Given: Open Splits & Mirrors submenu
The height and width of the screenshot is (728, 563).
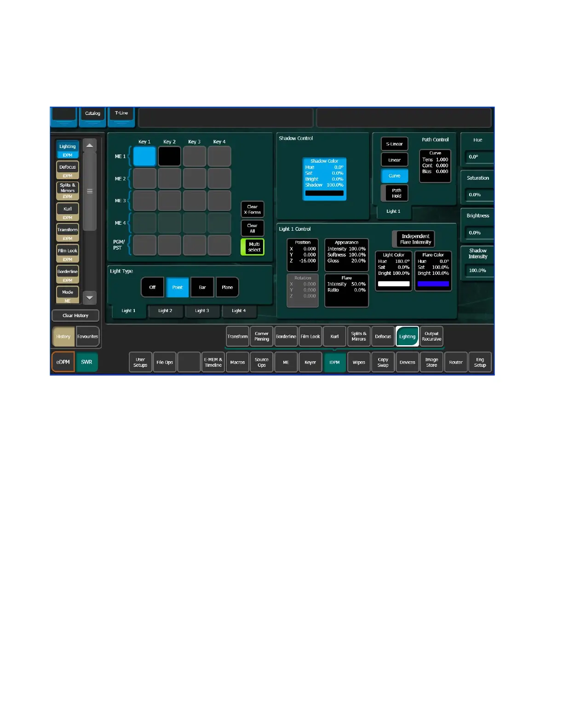Looking at the screenshot, I should tap(359, 336).
